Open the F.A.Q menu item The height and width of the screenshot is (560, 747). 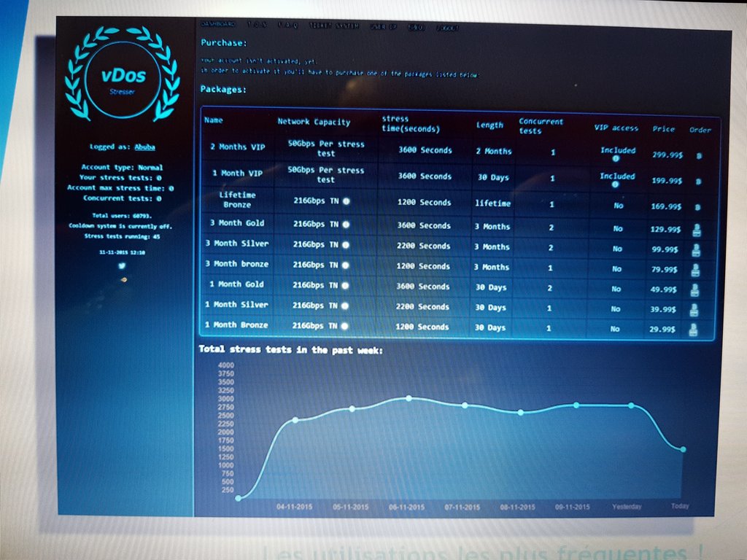(x=287, y=26)
